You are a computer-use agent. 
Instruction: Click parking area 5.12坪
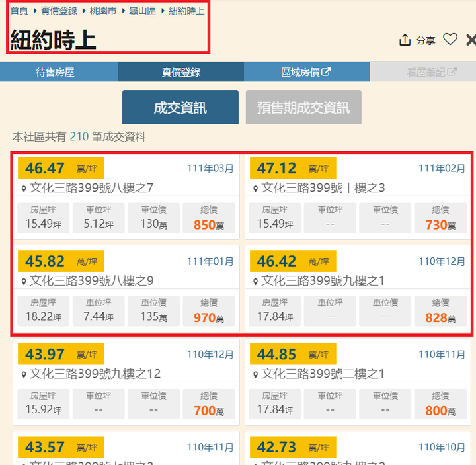99,224
